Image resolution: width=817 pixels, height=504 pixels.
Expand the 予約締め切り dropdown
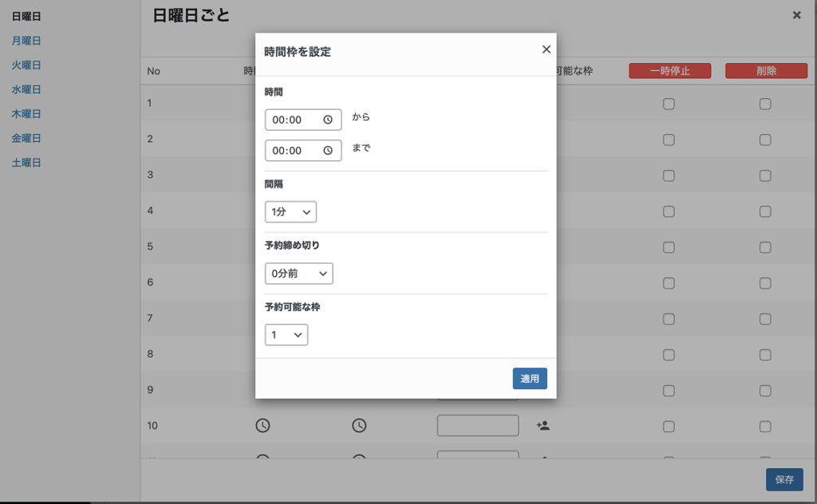[298, 274]
